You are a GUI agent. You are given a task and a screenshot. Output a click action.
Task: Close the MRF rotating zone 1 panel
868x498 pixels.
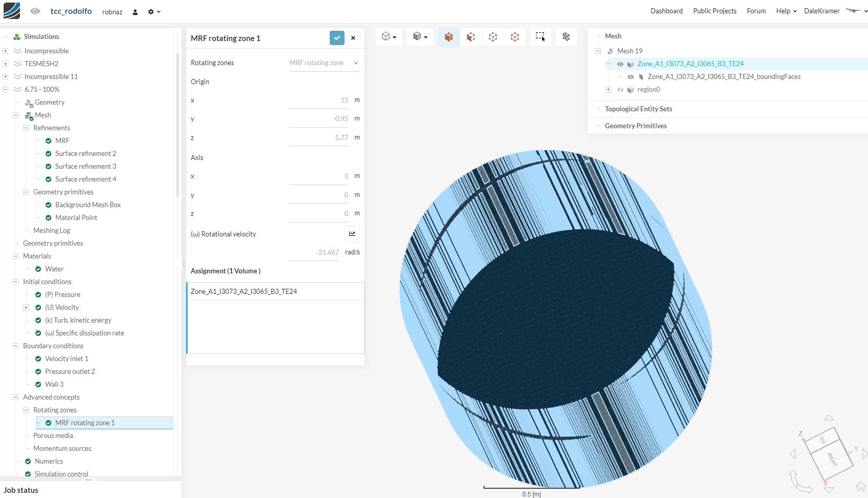353,38
